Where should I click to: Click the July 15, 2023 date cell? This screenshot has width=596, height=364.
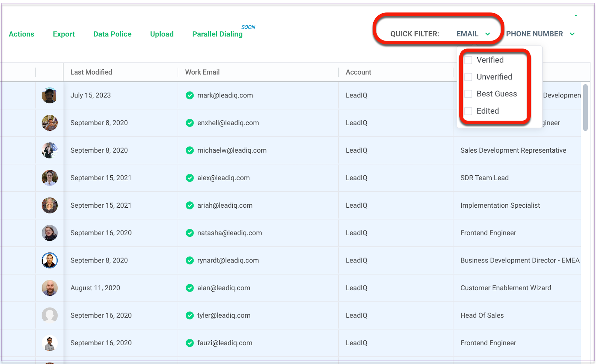pyautogui.click(x=91, y=95)
